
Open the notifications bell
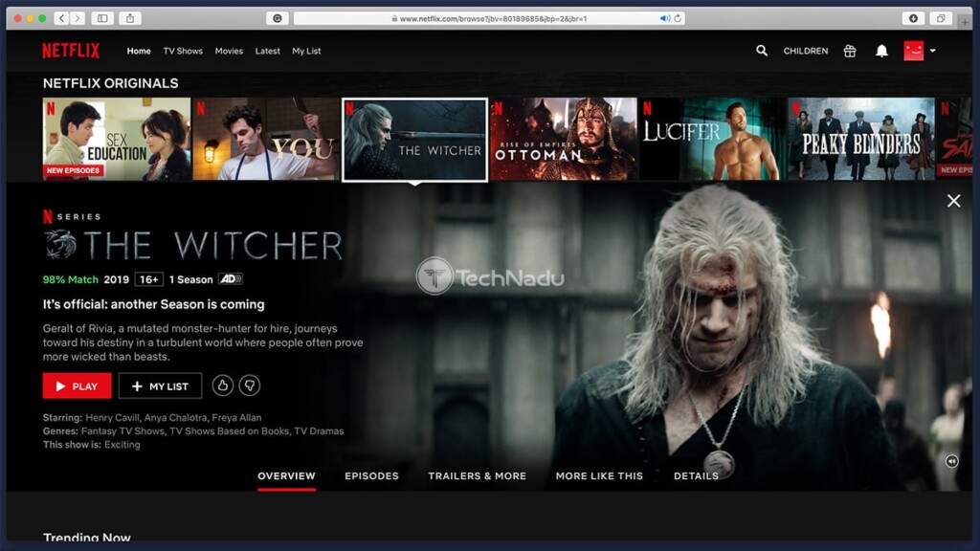pos(881,51)
